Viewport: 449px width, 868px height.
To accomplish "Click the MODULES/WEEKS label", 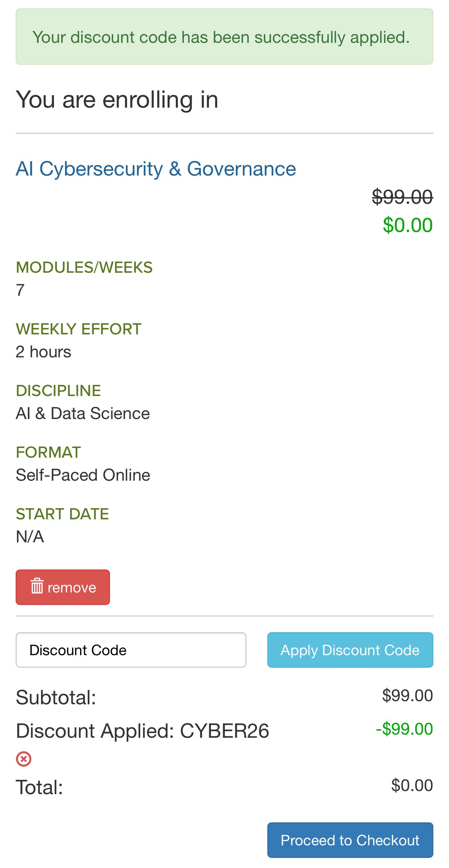I will tap(84, 268).
